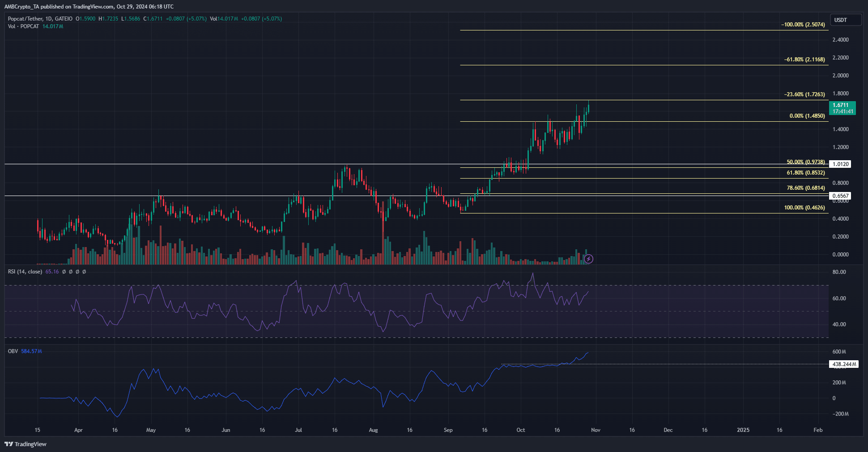Select the 0.00% (1.4850) Fibonacci label
Image resolution: width=868 pixels, height=452 pixels.
807,116
